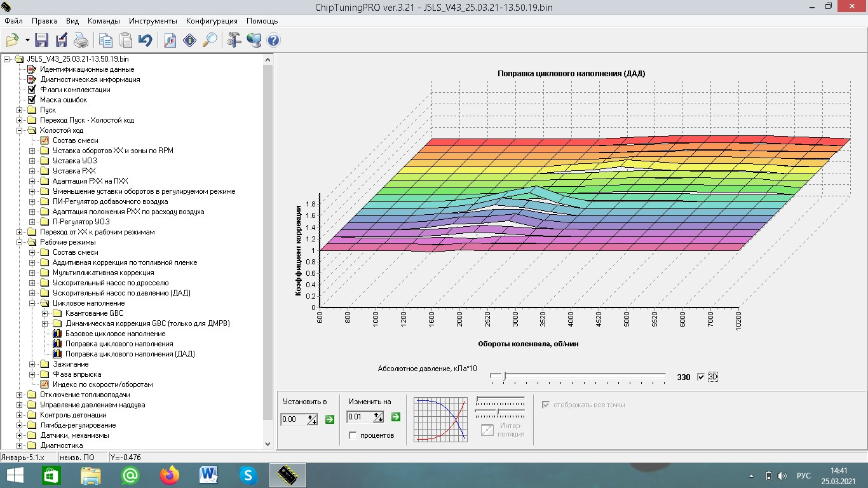
Task: Click the magnifying glass search icon
Action: pos(209,41)
